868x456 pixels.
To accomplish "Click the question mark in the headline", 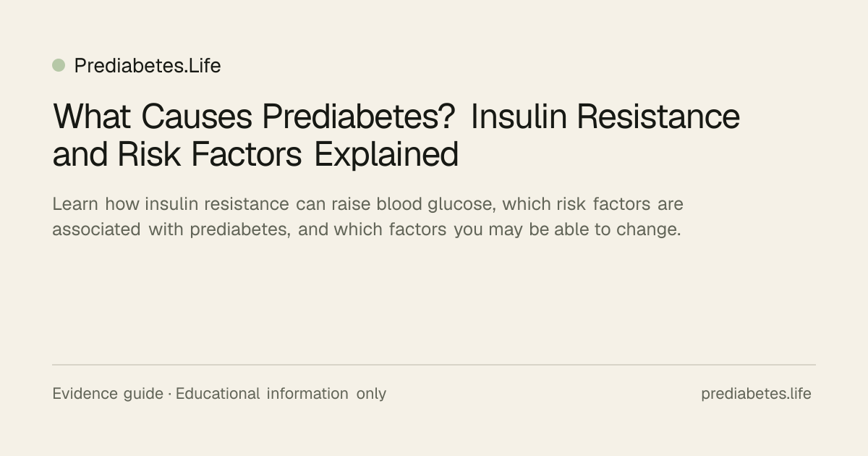I will (447, 116).
